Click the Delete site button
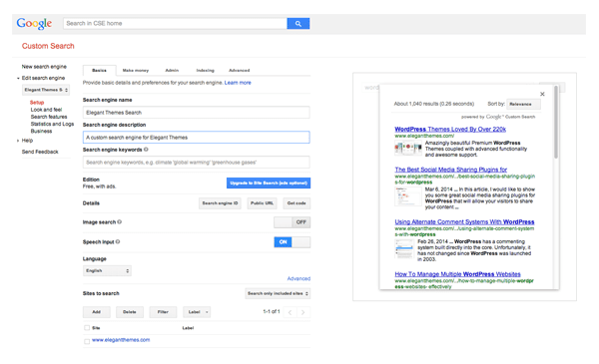Viewport: 599px width, 364px height. [x=130, y=312]
